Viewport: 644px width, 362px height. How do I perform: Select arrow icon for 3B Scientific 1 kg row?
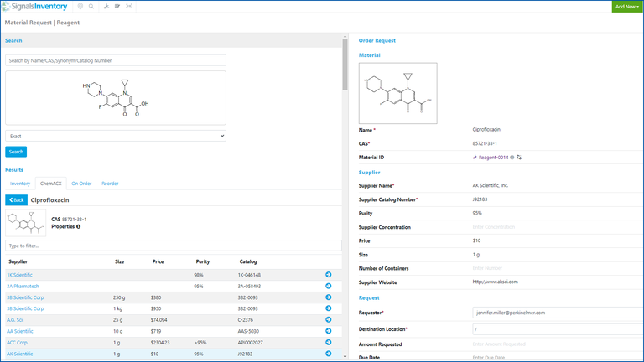coord(328,308)
